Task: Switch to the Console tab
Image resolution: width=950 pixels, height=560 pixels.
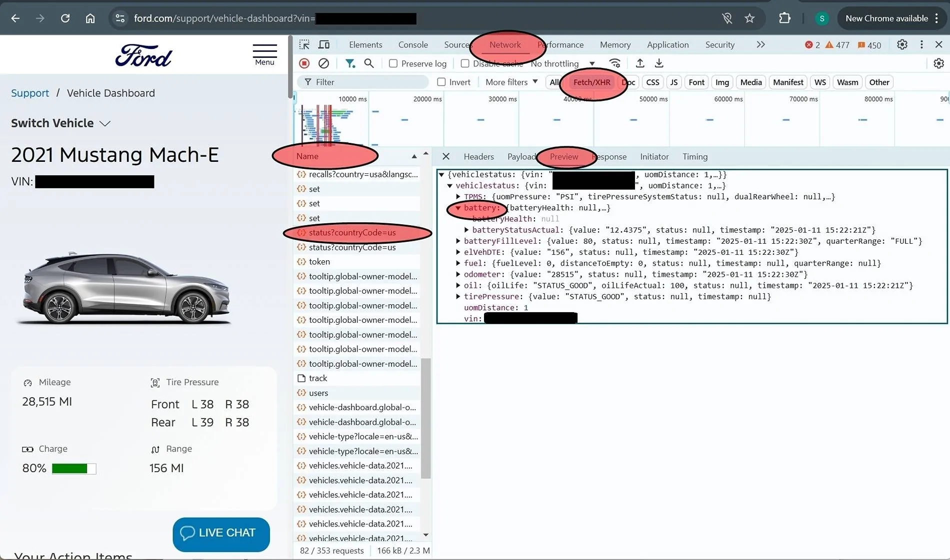Action: (413, 44)
